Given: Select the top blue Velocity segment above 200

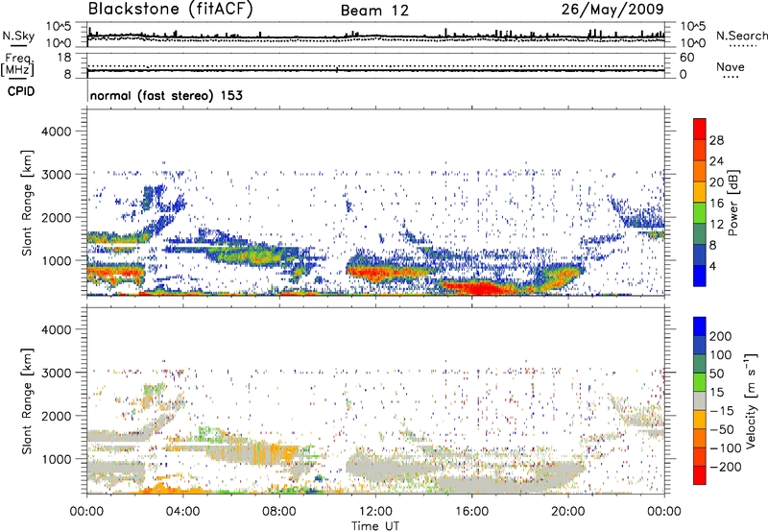Looking at the screenshot, I should [700, 326].
